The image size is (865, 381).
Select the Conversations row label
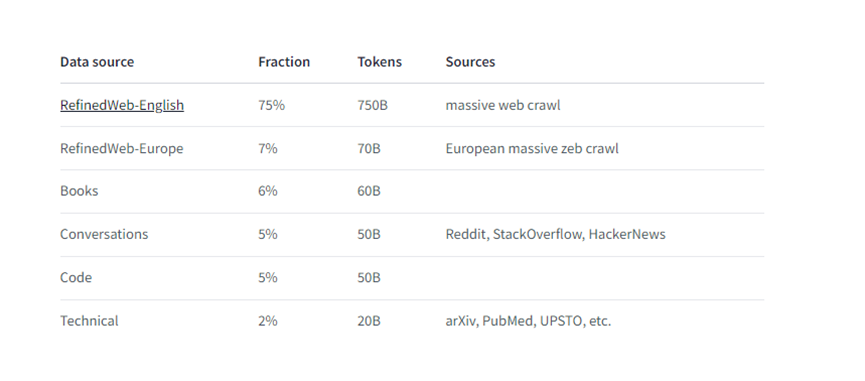pos(104,234)
